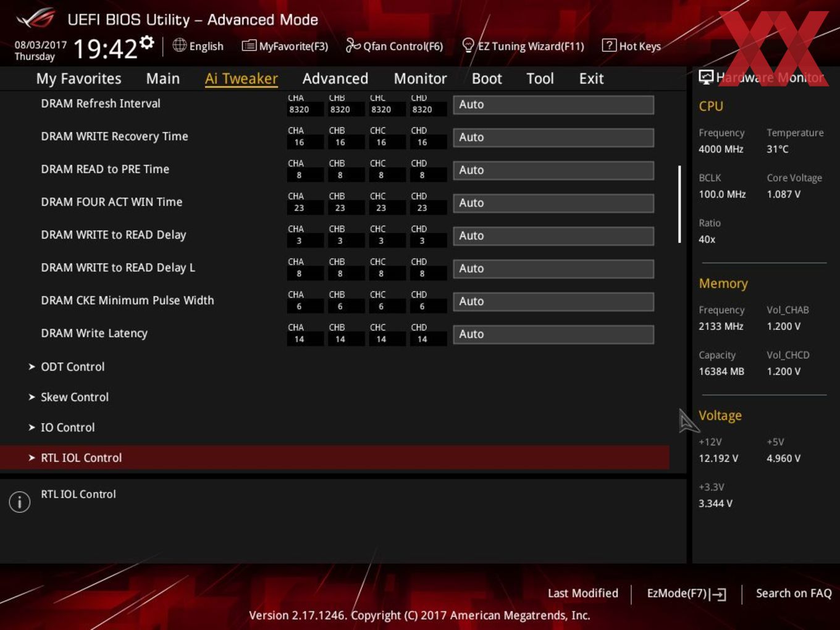Image resolution: width=840 pixels, height=630 pixels.
Task: Open DRAM Write Latency Auto field
Action: (x=553, y=334)
